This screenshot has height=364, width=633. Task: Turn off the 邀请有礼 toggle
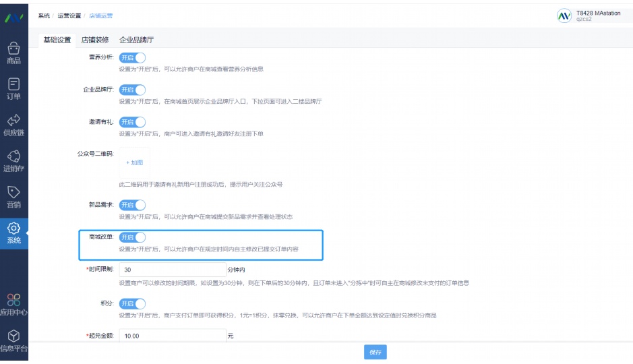[132, 122]
